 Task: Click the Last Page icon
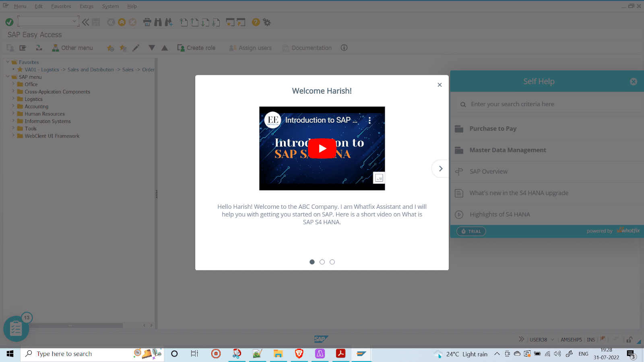[216, 22]
